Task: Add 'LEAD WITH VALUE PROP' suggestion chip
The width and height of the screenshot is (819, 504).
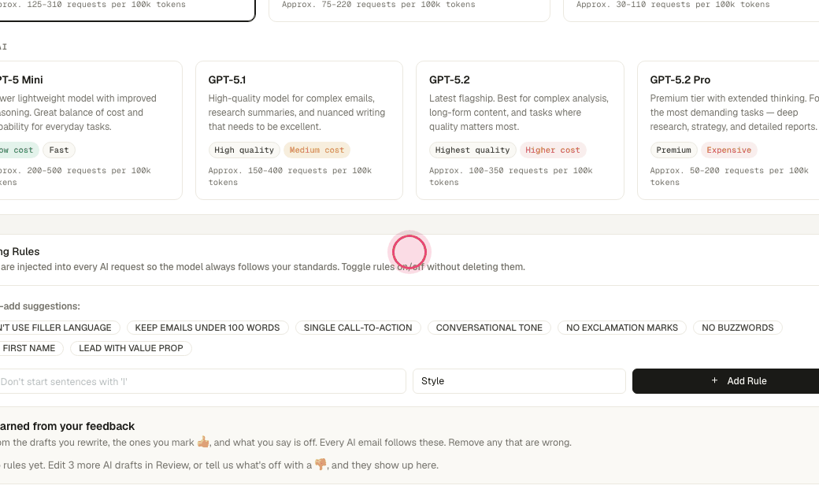Action: click(x=131, y=348)
